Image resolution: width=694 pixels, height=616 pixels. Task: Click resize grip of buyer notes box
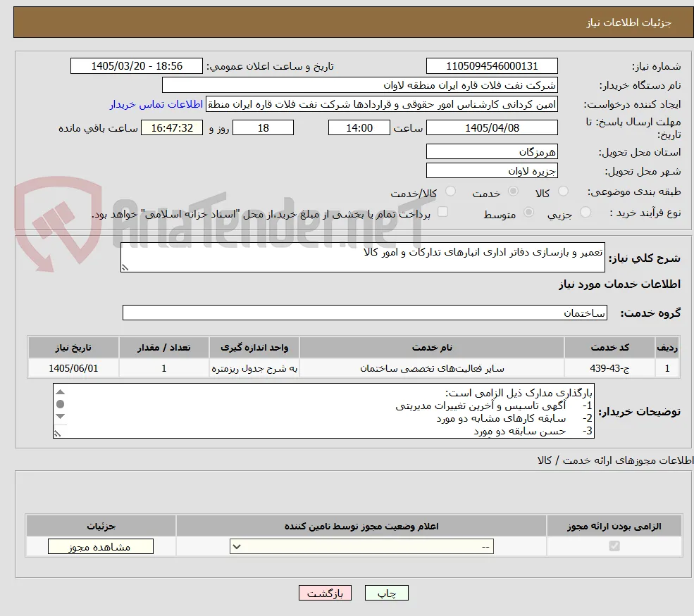(x=57, y=434)
